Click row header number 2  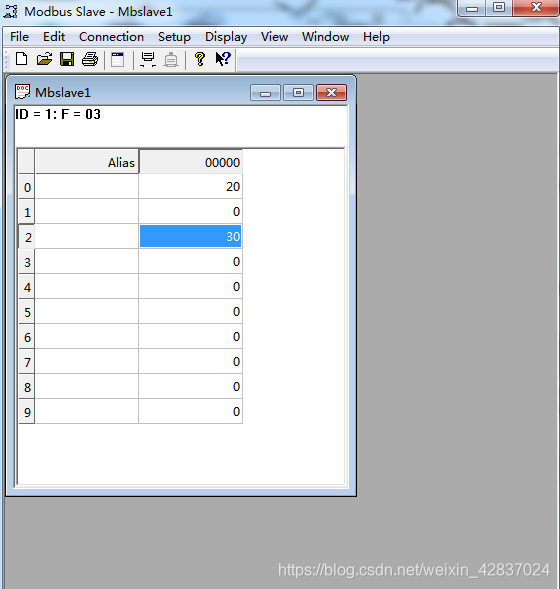27,237
